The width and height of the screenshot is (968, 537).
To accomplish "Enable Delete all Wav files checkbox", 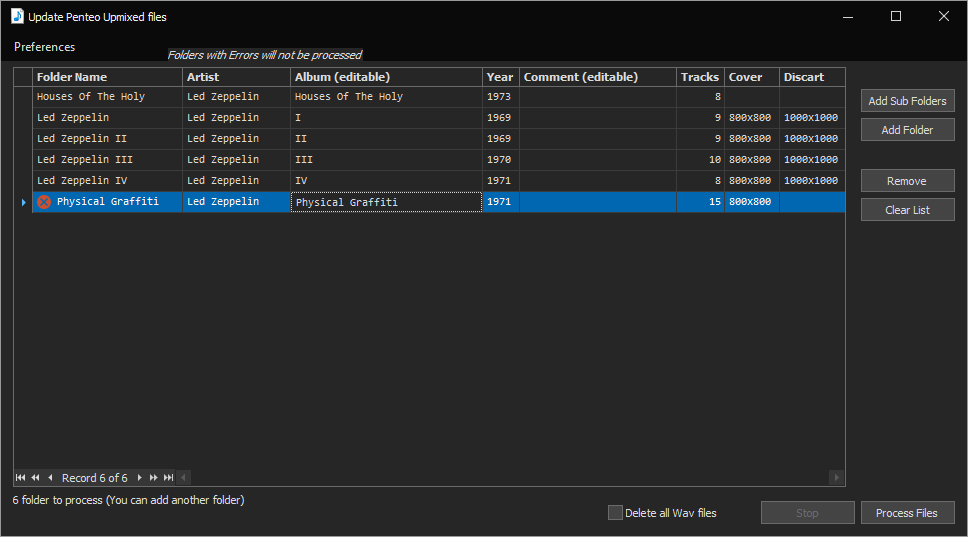I will point(615,513).
